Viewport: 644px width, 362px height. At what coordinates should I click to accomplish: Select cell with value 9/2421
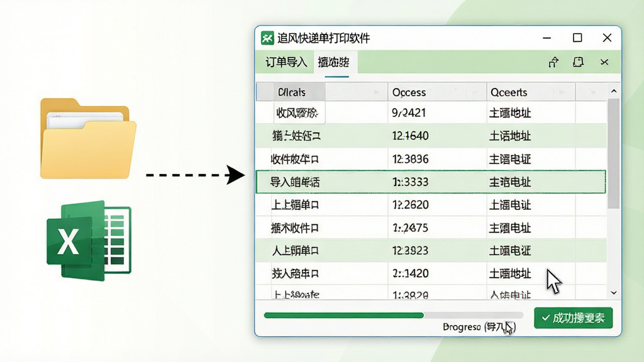pyautogui.click(x=438, y=112)
